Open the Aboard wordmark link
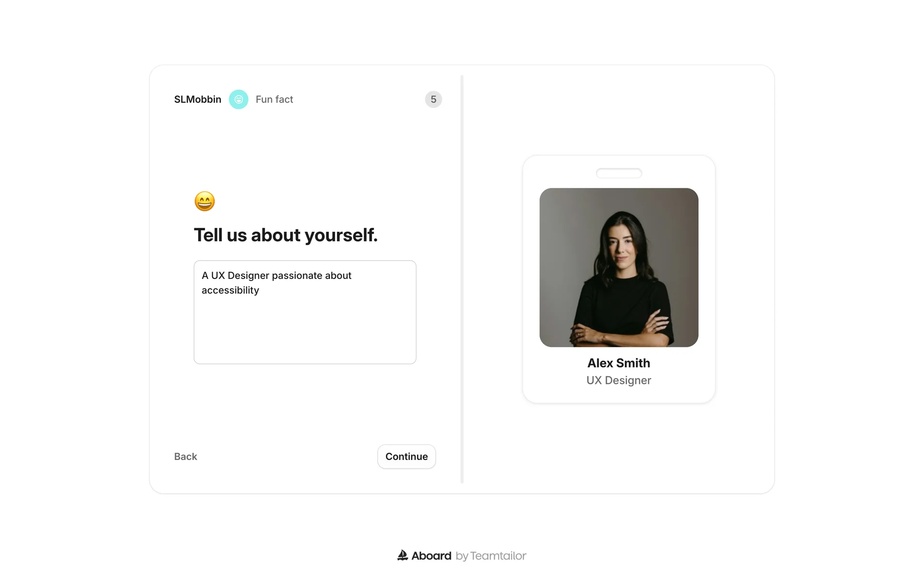The image size is (924, 578). (432, 556)
